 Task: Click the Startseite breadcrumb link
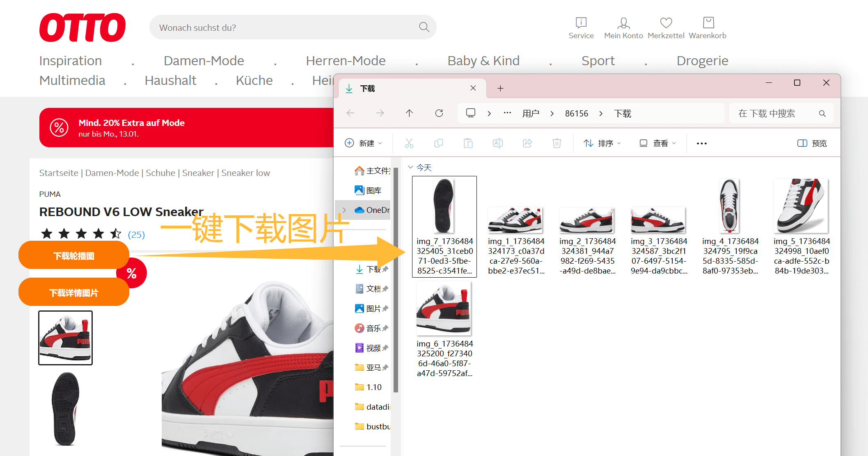[x=59, y=173]
